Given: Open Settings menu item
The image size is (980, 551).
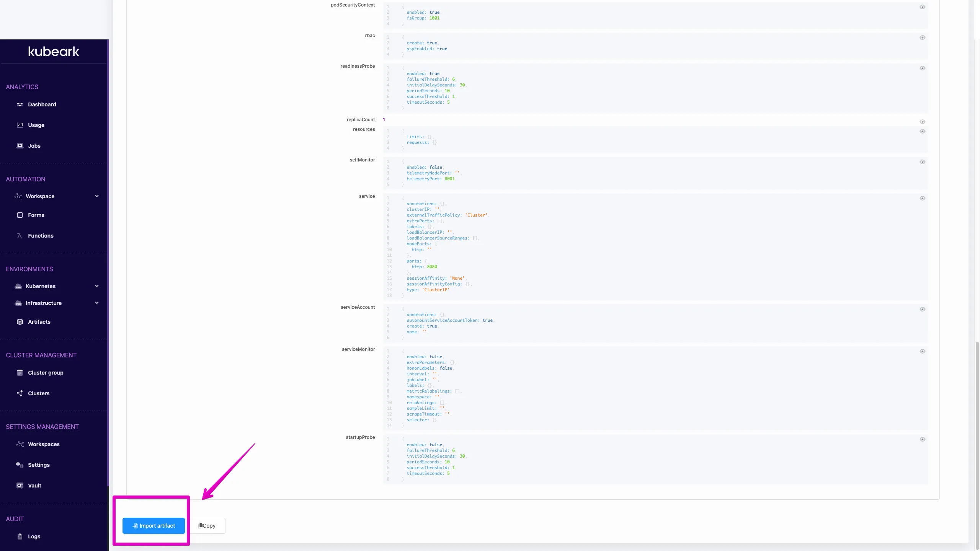Looking at the screenshot, I should pos(39,465).
